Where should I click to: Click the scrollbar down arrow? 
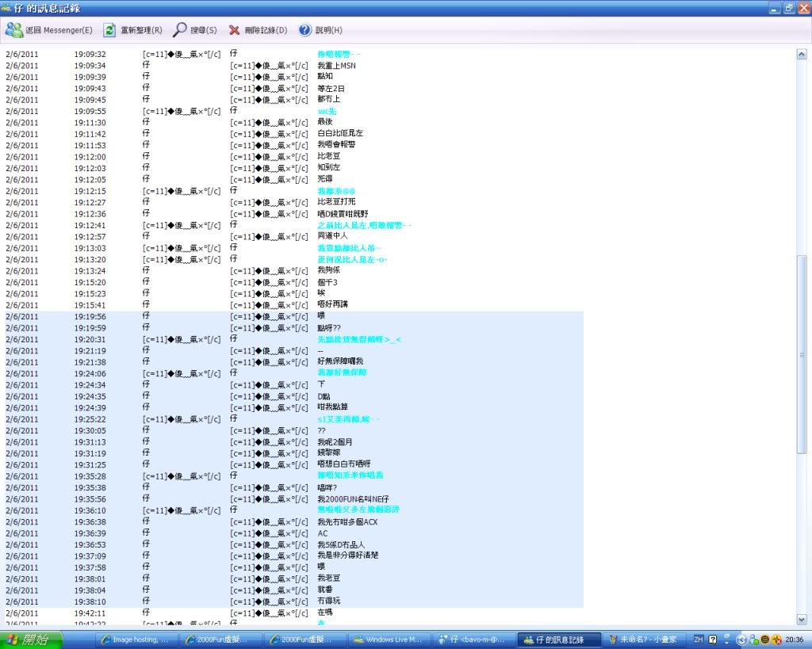pos(801,619)
